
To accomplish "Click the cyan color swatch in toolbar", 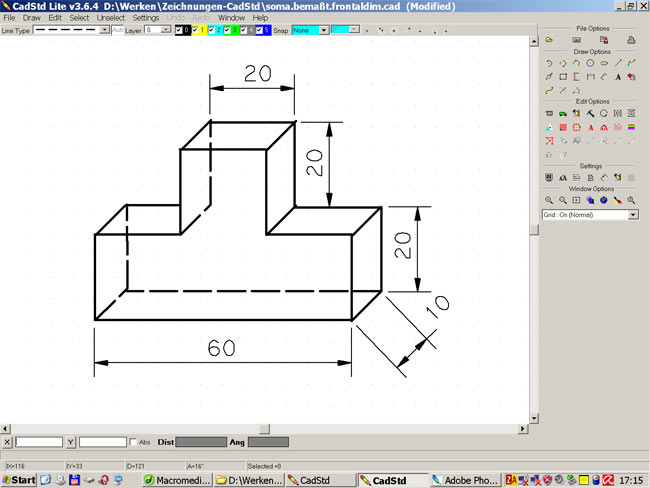I will (341, 30).
